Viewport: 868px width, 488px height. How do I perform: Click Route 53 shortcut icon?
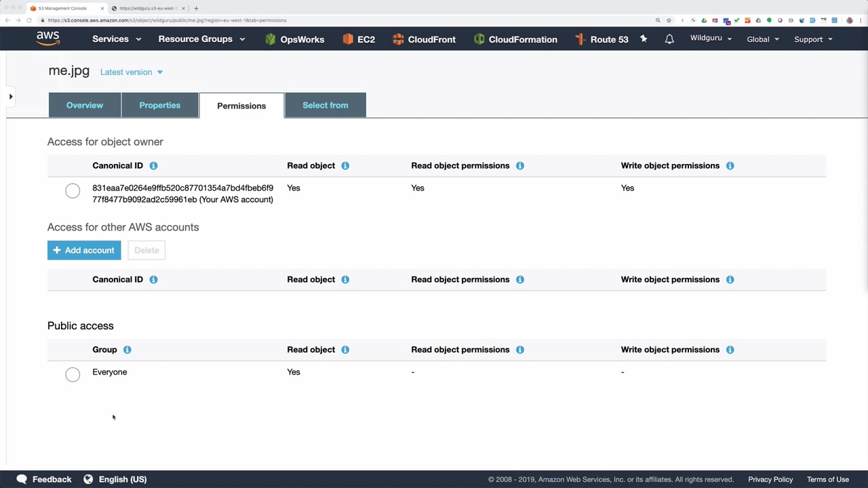pyautogui.click(x=580, y=39)
